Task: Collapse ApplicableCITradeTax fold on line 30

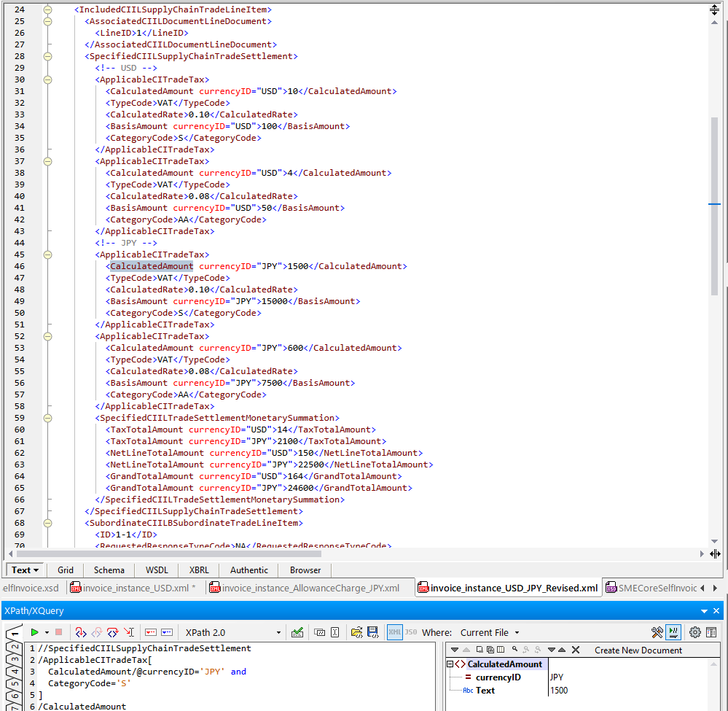Action: pyautogui.click(x=48, y=79)
